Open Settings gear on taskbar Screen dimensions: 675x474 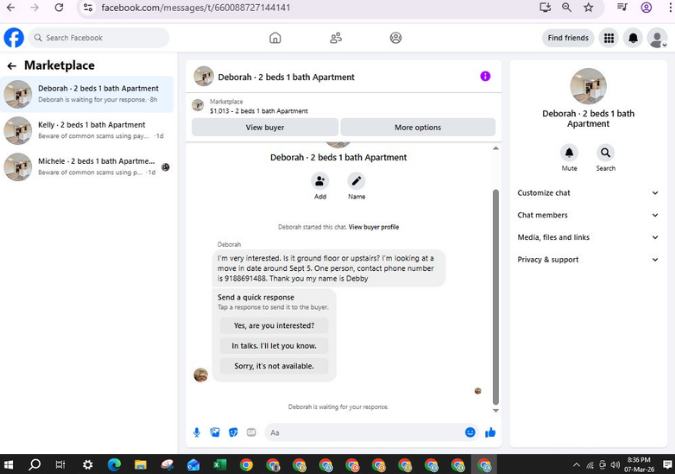[87, 465]
